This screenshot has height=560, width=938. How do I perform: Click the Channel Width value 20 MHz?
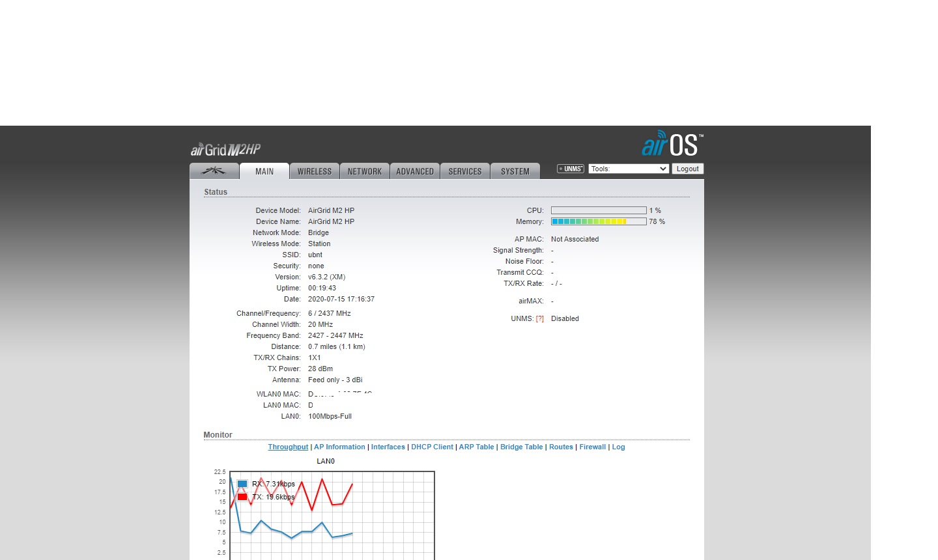coord(320,324)
